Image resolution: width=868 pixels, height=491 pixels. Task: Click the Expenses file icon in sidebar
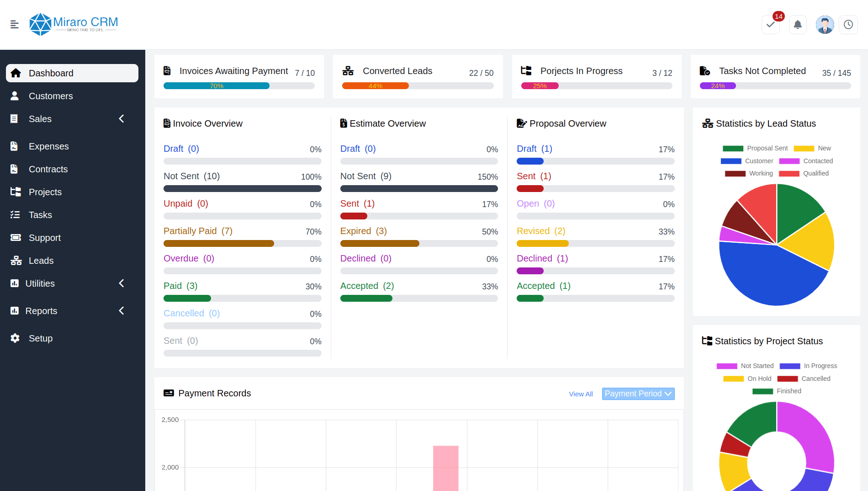(15, 146)
